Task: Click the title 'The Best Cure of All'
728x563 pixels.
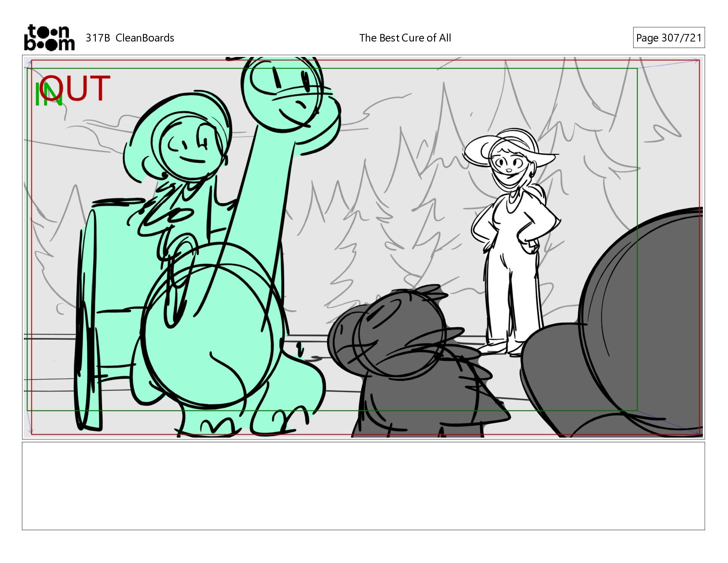Action: point(405,38)
